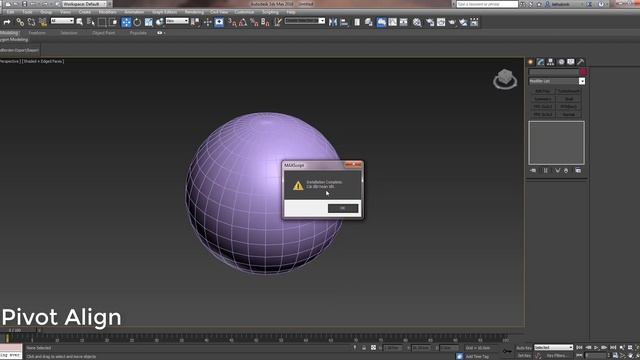640x360 pixels.
Task: Click the Edit Poly modifier button
Action: (542, 91)
